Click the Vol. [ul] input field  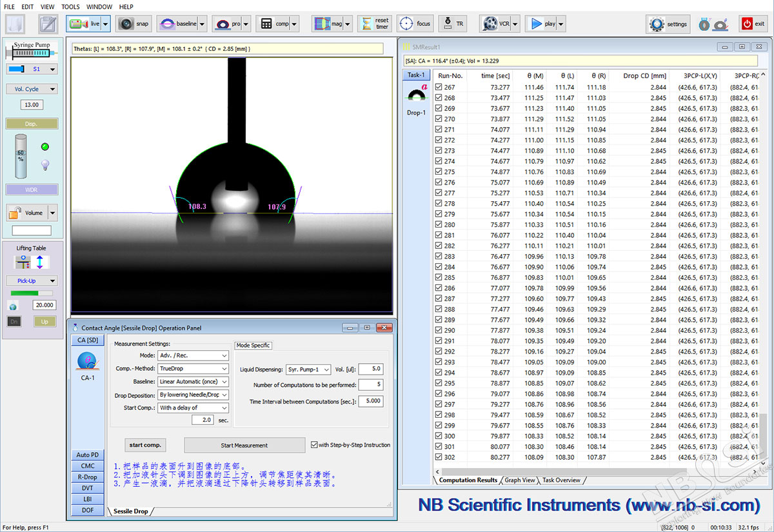pos(370,369)
